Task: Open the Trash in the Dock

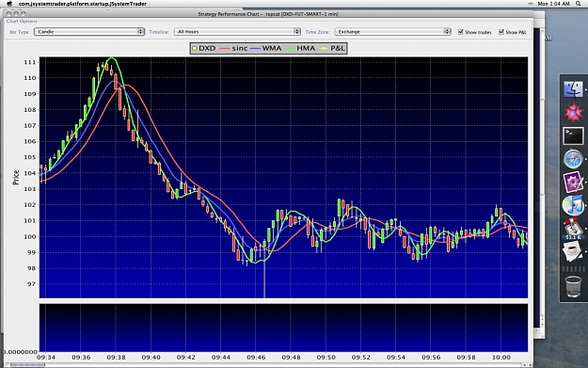Action: click(x=573, y=286)
